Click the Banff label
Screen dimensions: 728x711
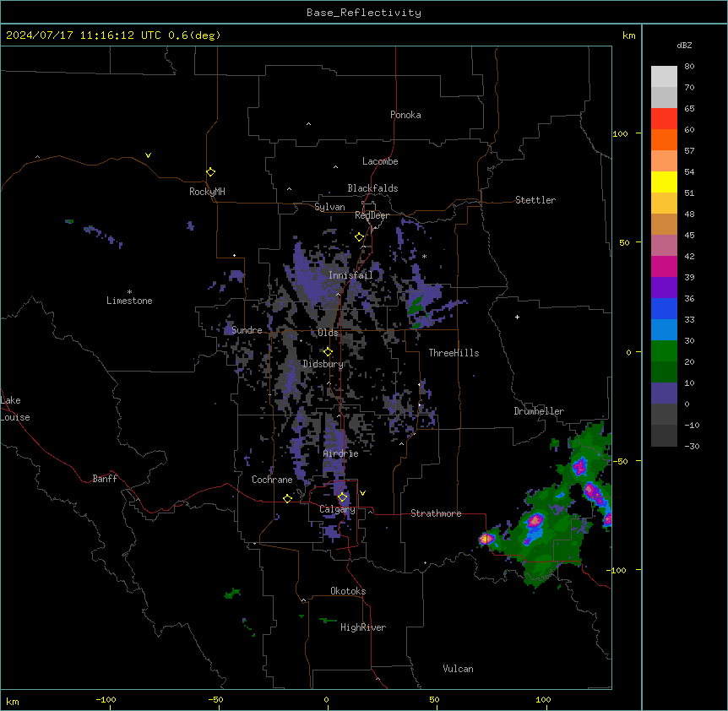click(x=105, y=479)
